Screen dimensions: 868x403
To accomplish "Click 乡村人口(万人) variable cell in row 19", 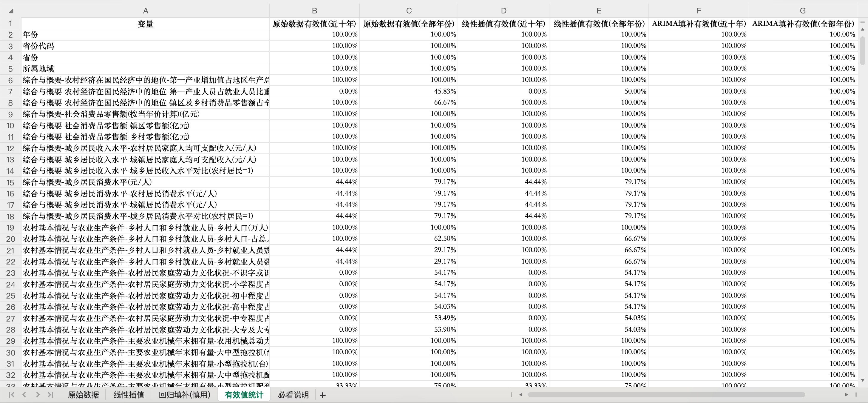I will pyautogui.click(x=146, y=228).
